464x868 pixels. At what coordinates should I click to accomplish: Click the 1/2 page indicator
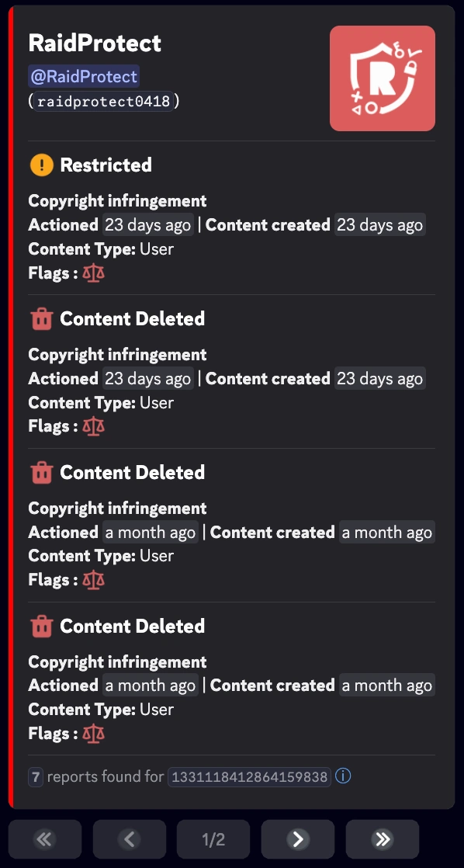[213, 839]
